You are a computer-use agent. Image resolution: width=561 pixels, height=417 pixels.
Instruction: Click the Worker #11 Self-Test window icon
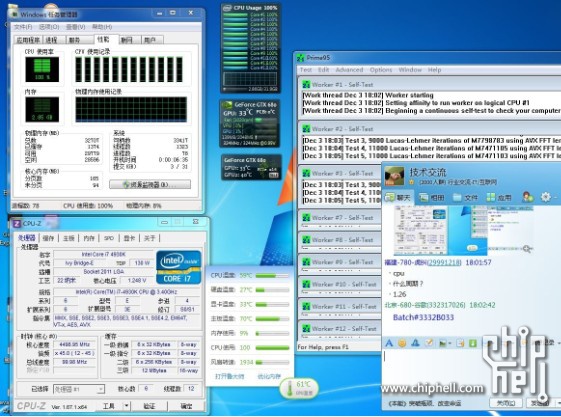[306, 306]
